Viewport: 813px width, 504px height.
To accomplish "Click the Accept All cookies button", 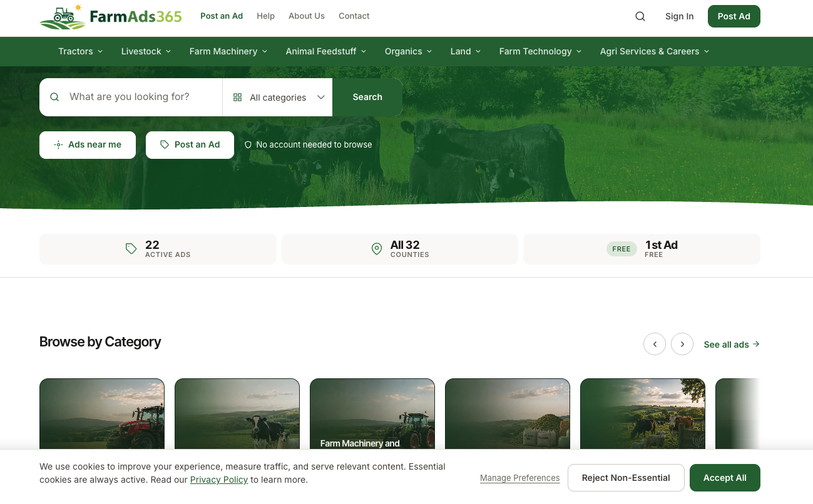I will pos(725,478).
